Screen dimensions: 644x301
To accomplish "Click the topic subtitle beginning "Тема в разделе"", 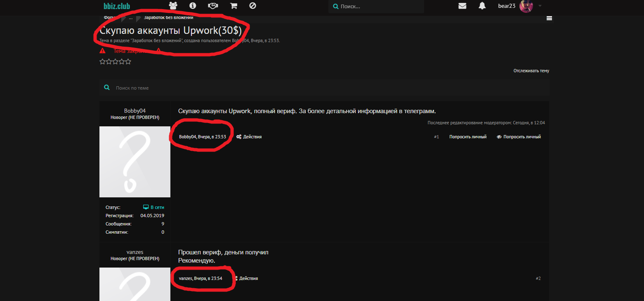I will (190, 40).
